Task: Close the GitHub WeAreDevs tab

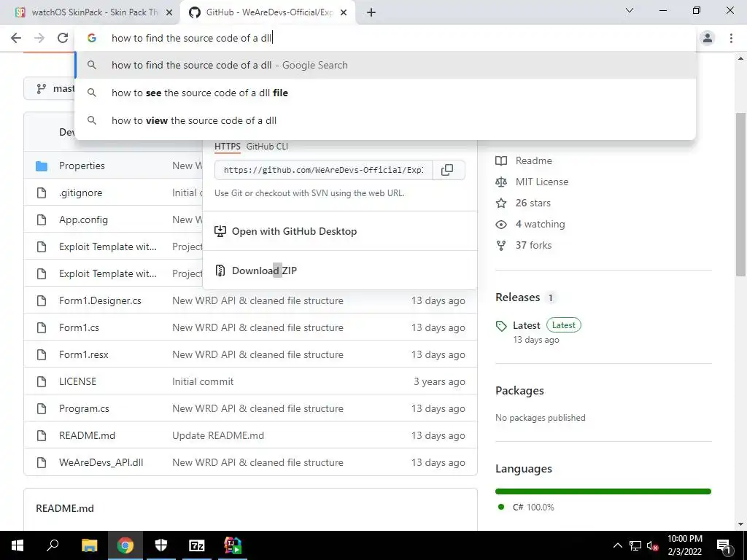Action: point(344,12)
